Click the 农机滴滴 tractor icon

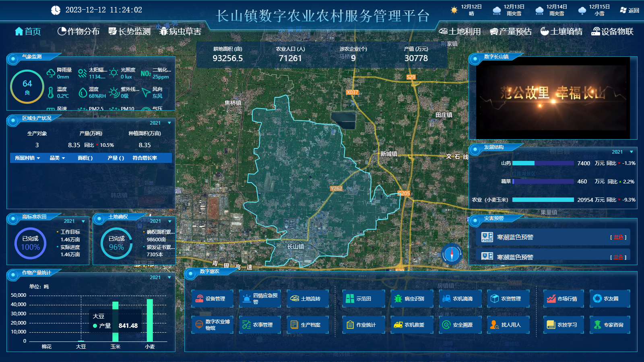pos(446,299)
